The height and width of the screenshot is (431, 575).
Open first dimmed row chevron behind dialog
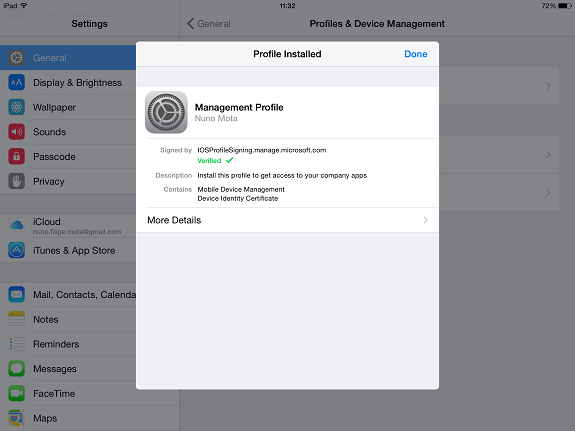coord(548,86)
